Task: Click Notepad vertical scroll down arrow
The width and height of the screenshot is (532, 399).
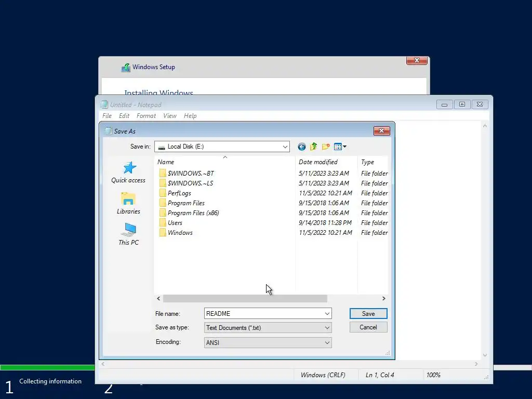Action: pyautogui.click(x=485, y=355)
